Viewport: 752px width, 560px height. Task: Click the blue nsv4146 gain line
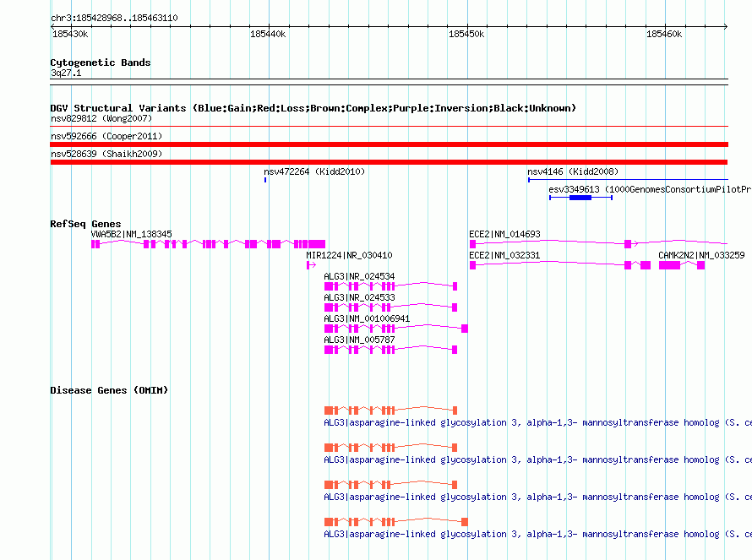tap(628, 180)
